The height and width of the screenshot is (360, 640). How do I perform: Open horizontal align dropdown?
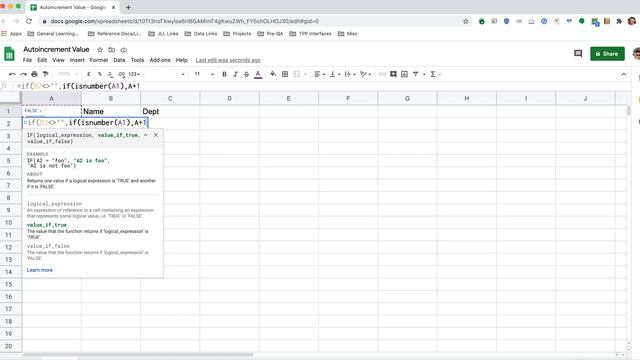pyautogui.click(x=319, y=74)
